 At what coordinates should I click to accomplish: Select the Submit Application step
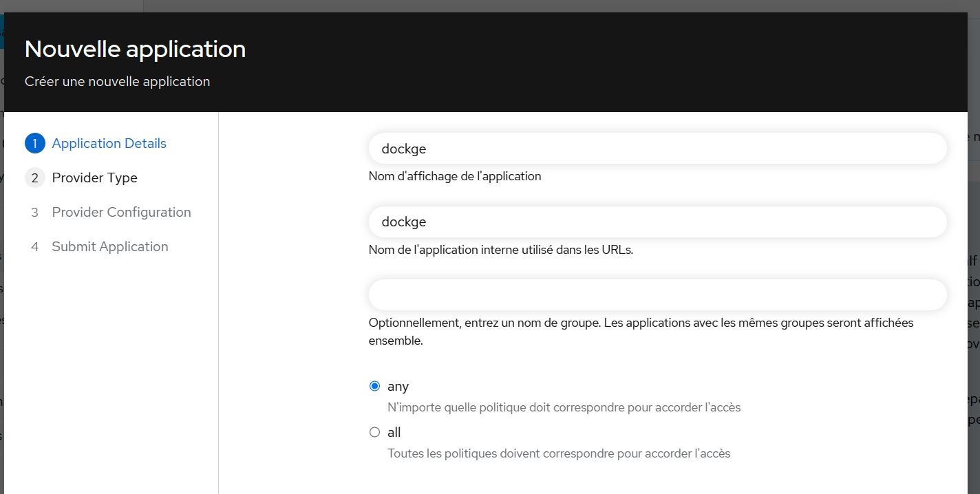(x=109, y=246)
